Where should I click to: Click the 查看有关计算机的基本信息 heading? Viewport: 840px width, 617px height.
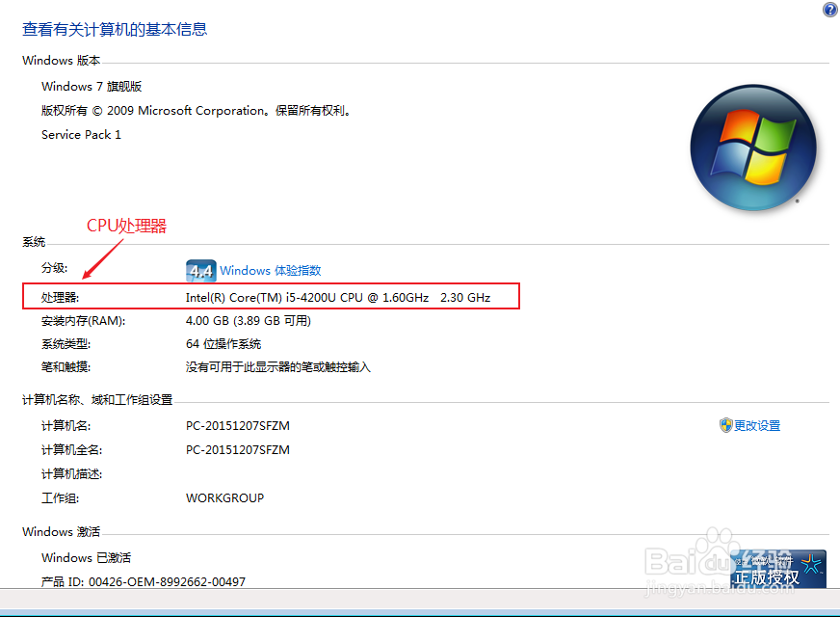[114, 30]
